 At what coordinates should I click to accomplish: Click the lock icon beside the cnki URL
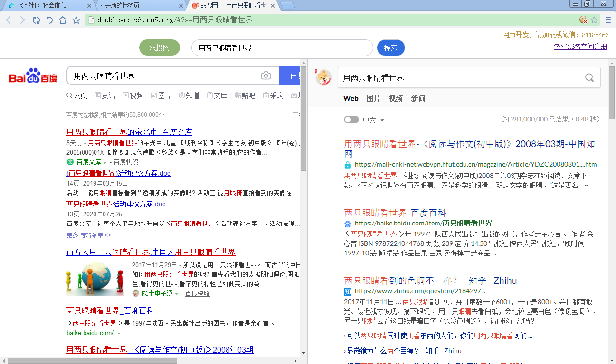coord(348,165)
